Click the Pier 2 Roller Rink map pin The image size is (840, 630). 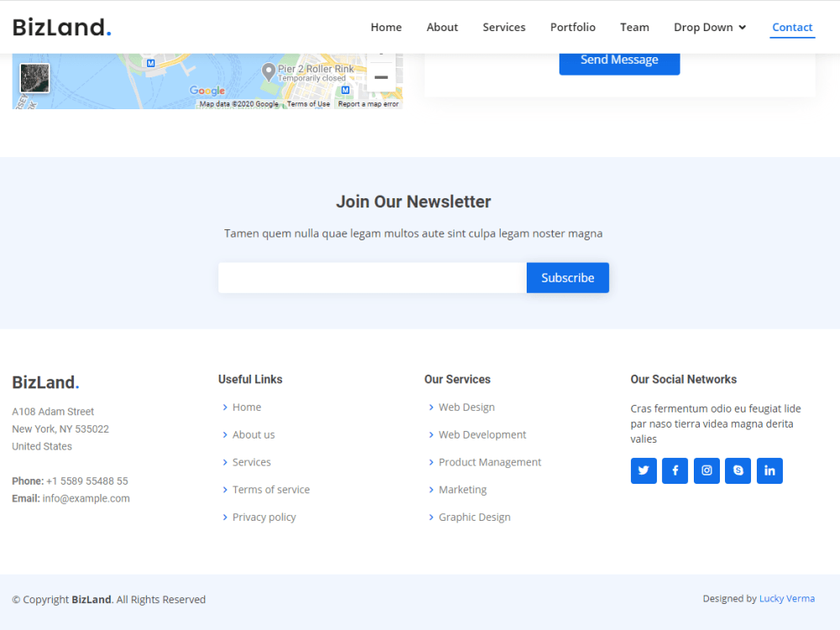pos(269,72)
